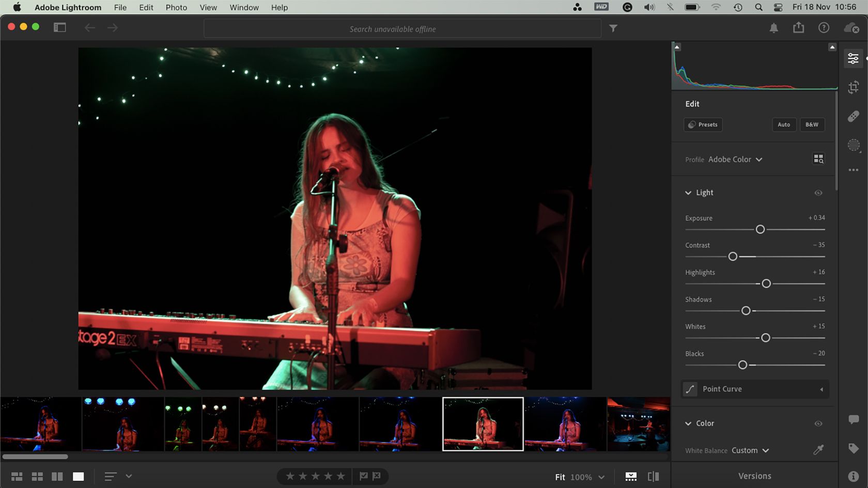
Task: Open the Masking tool
Action: coord(853,145)
